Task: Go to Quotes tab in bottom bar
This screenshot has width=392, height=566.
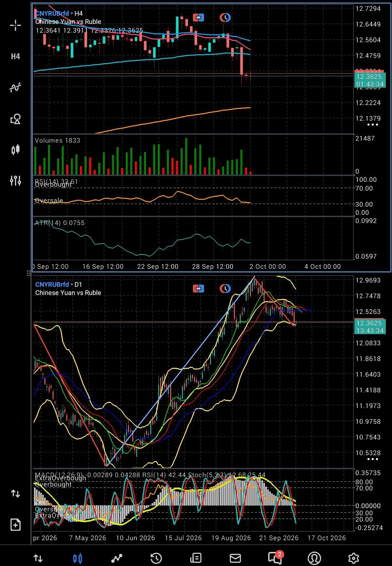Action: click(x=38, y=558)
